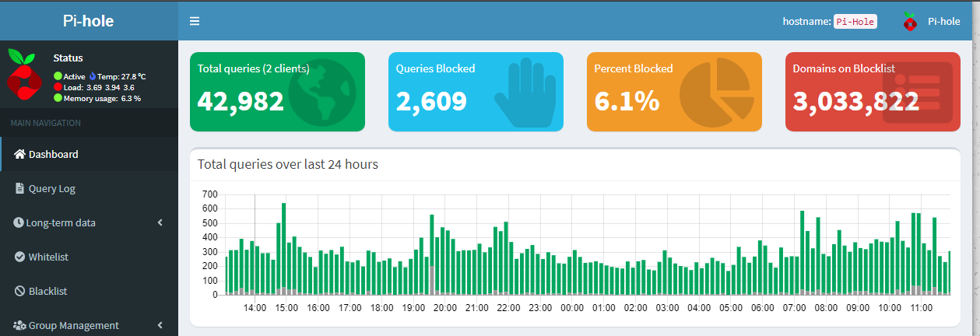Click the Pi-hole title in sidebar header
Screen dimensions: 980x336
(x=89, y=21)
